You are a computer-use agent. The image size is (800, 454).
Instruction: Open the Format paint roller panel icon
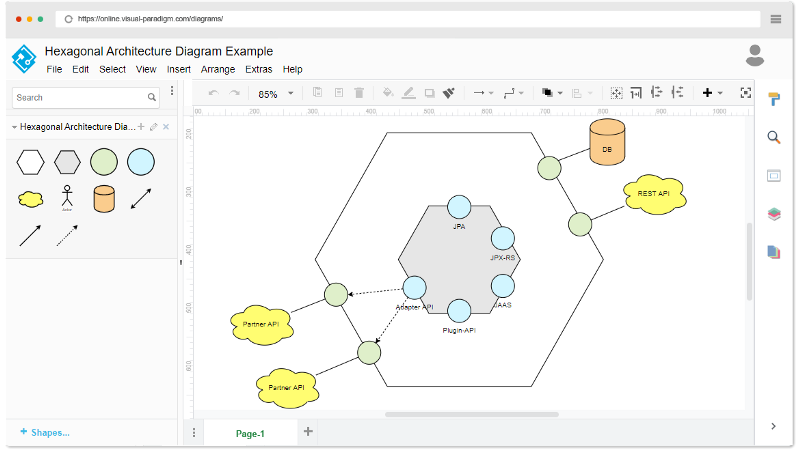773,99
